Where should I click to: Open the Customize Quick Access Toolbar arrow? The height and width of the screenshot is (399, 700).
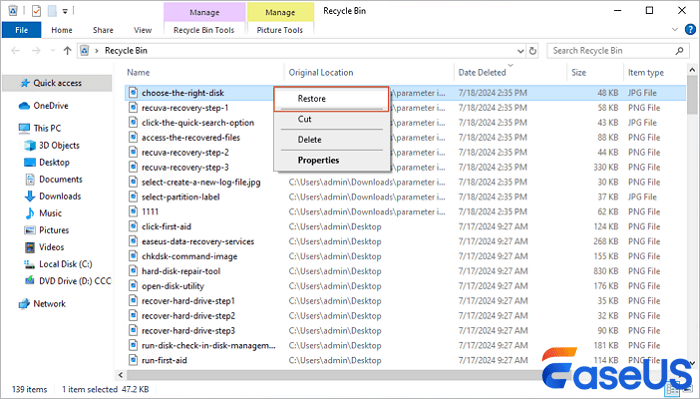[65, 11]
